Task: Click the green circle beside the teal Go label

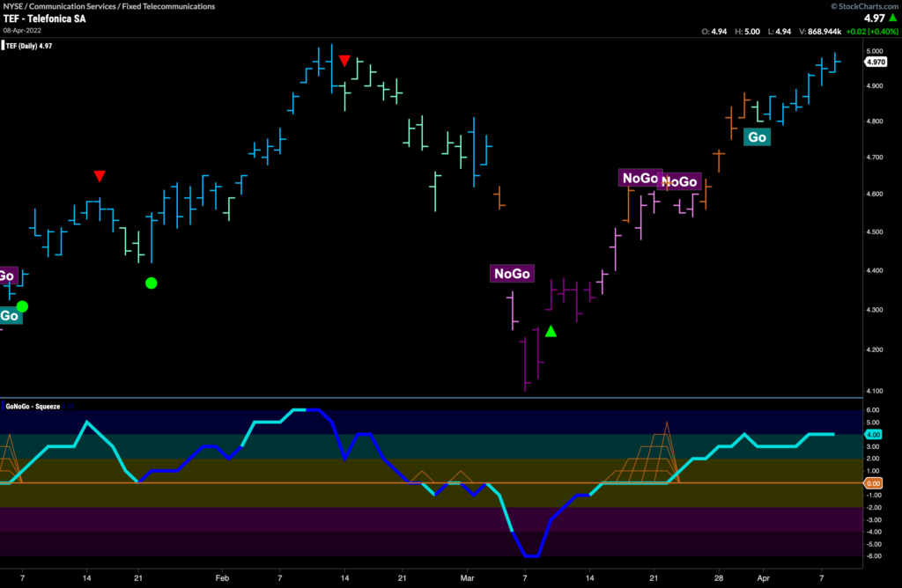Action: 22,306
